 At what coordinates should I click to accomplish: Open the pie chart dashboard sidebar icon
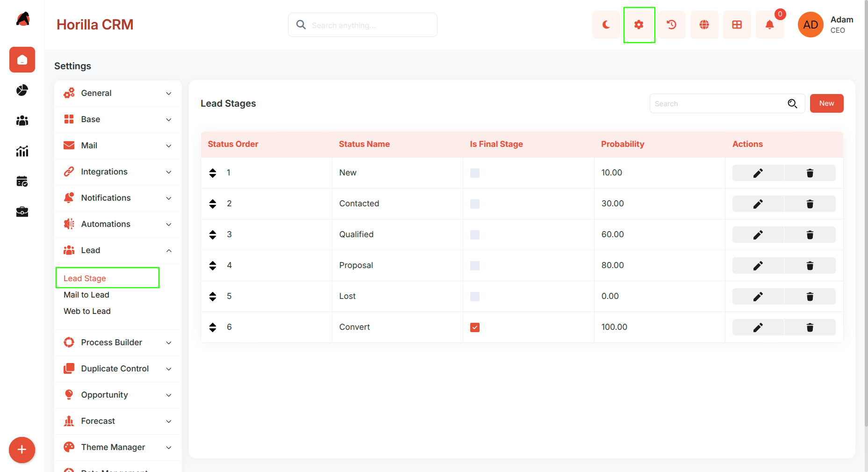[x=22, y=90]
